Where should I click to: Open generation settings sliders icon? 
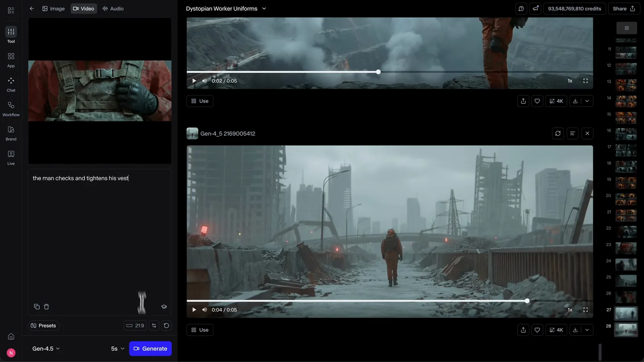click(x=154, y=325)
